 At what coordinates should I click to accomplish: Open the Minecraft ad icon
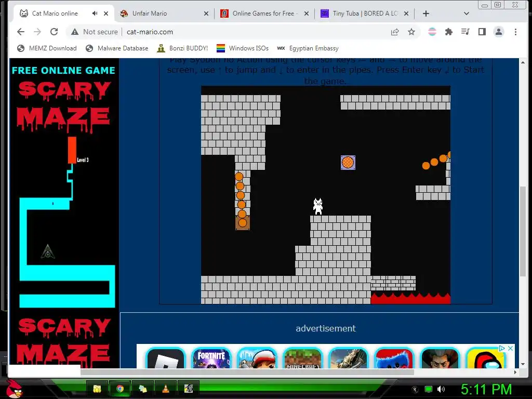coord(303,358)
